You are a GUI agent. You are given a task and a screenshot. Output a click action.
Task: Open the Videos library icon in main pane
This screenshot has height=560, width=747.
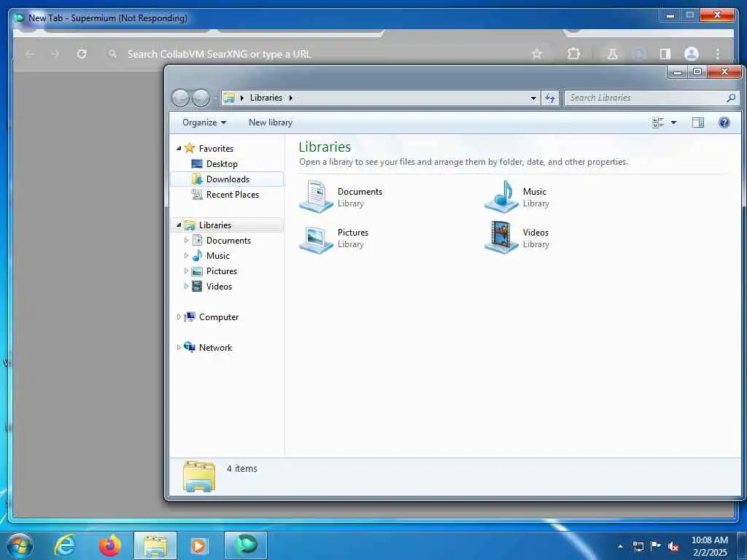pyautogui.click(x=501, y=238)
